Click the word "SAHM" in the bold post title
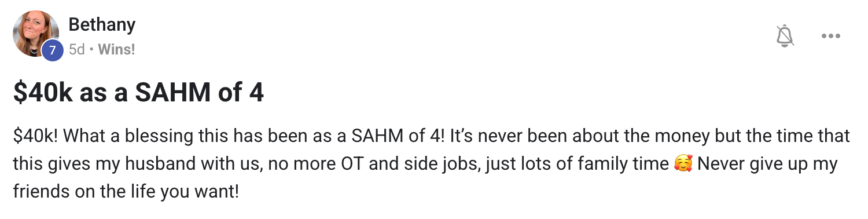 [170, 93]
